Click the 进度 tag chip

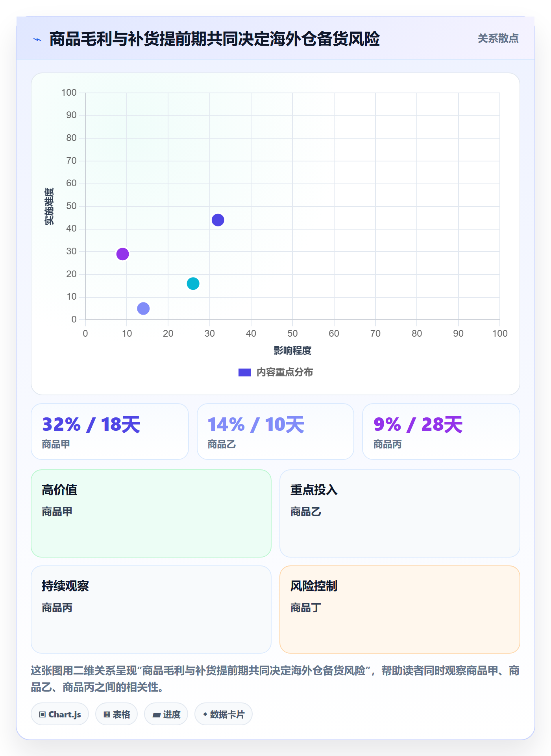(x=166, y=714)
